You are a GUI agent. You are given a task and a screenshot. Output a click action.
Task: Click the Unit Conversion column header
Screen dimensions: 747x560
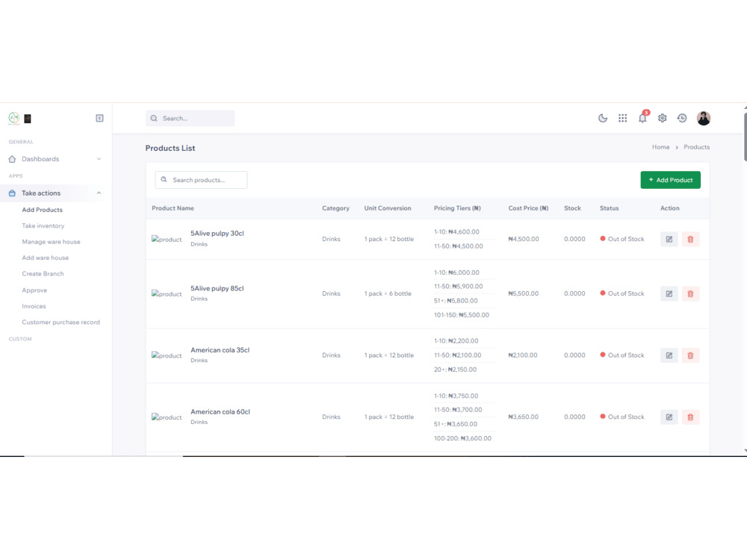(388, 208)
